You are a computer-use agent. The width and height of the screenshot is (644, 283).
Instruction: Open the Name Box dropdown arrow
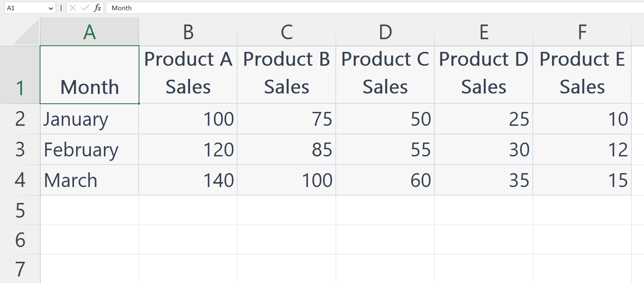coord(51,8)
